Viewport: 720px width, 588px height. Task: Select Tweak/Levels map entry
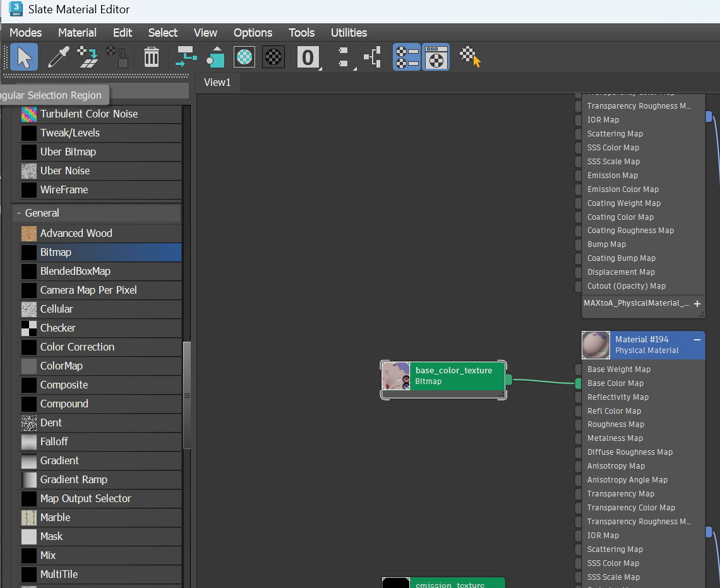pos(100,133)
